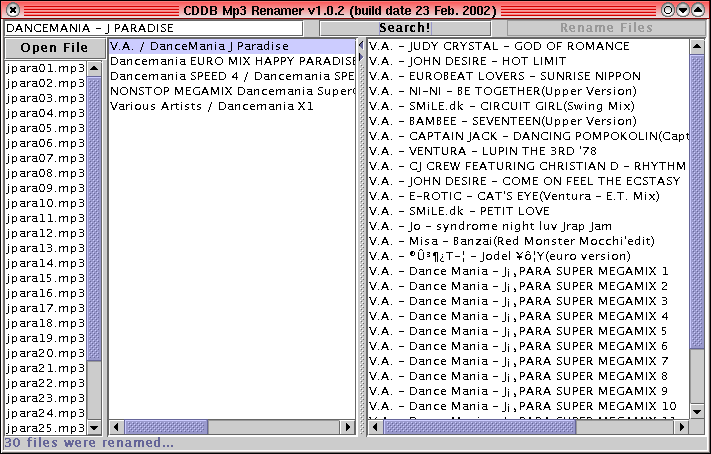The height and width of the screenshot is (454, 711).
Task: Select track NI-NI - BE TOGETHER
Action: tap(529, 91)
